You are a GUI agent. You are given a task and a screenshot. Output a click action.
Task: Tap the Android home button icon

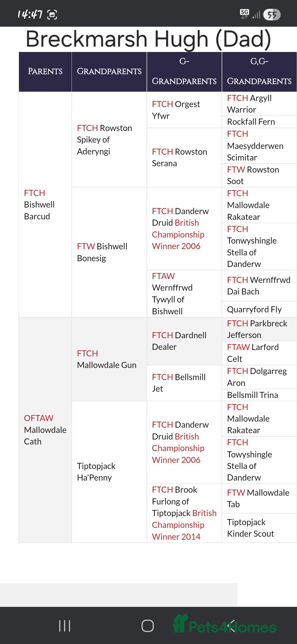click(x=148, y=626)
